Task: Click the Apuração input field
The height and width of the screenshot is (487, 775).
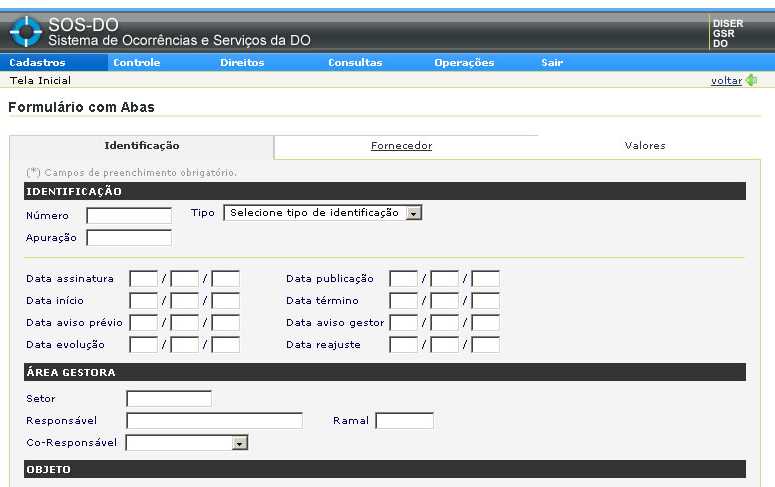Action: click(129, 238)
